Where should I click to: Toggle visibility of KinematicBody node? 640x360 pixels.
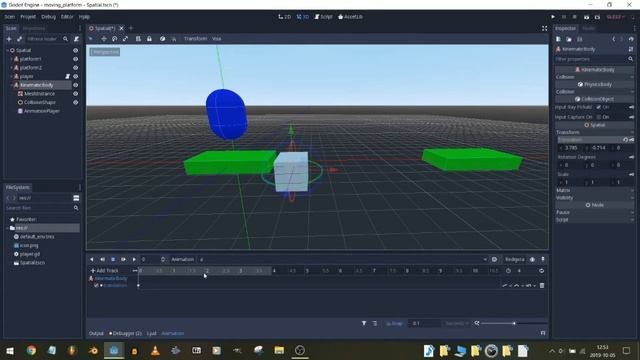click(x=76, y=85)
